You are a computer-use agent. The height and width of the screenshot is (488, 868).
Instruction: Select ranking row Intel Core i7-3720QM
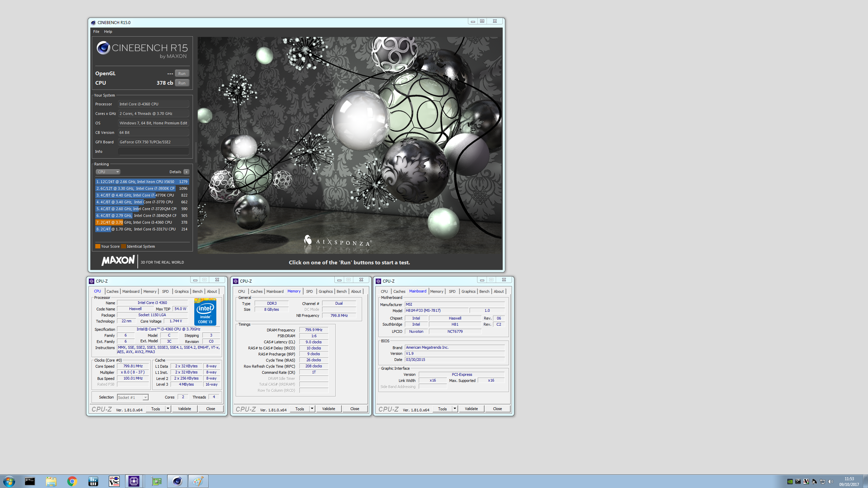(142, 209)
